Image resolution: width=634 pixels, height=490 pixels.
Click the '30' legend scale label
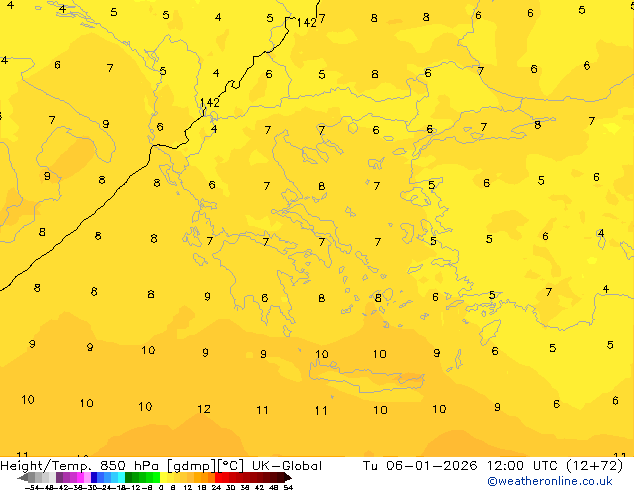pyautogui.click(x=230, y=487)
